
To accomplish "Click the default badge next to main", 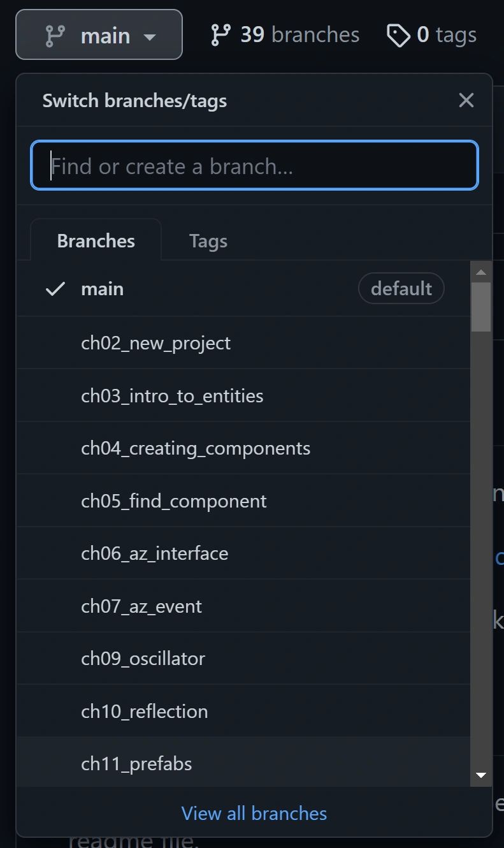I will click(x=401, y=288).
